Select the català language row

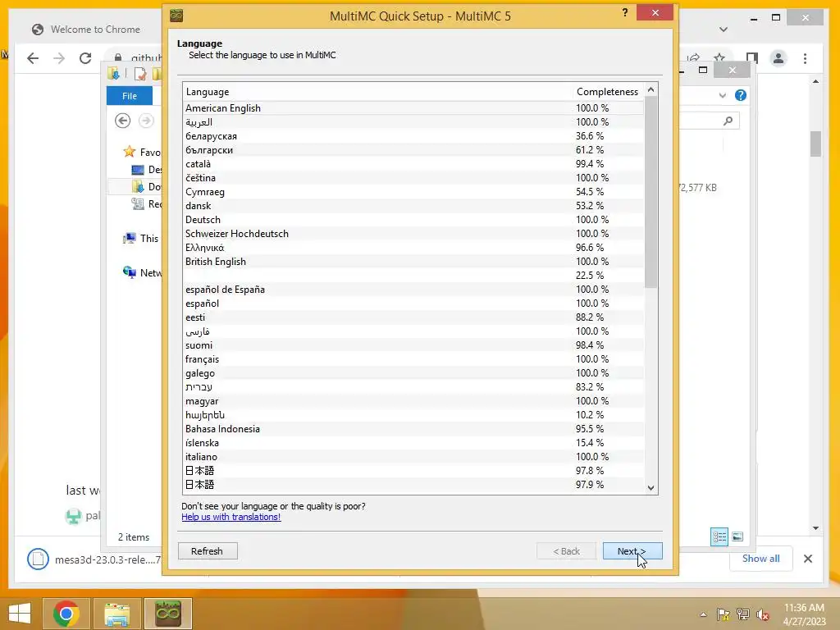[x=413, y=164]
